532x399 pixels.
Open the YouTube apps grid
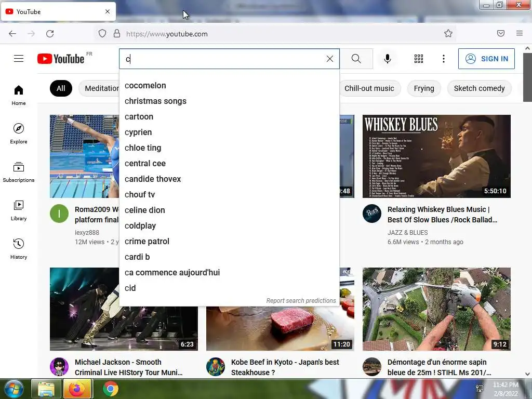pyautogui.click(x=419, y=59)
